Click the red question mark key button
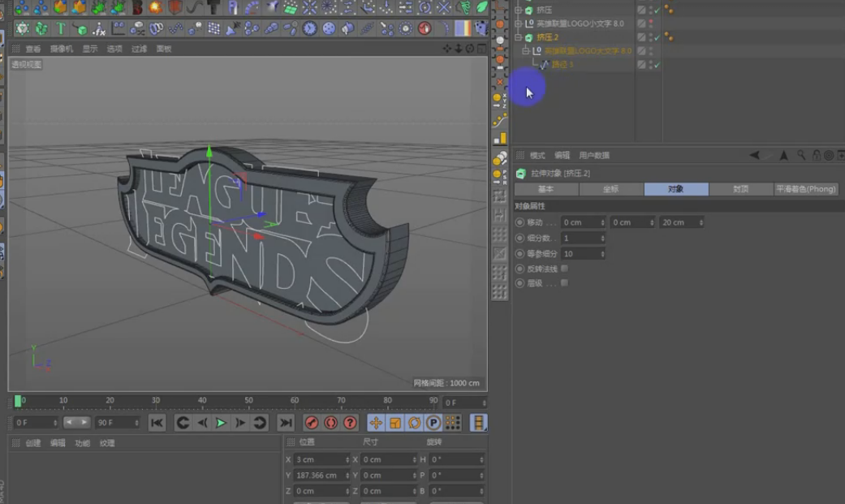The image size is (845, 504). tap(351, 423)
